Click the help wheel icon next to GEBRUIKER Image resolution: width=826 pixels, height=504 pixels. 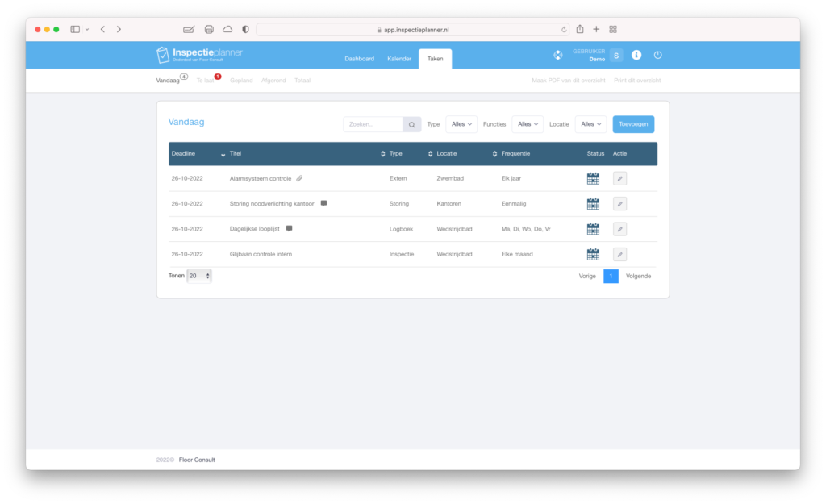[557, 55]
